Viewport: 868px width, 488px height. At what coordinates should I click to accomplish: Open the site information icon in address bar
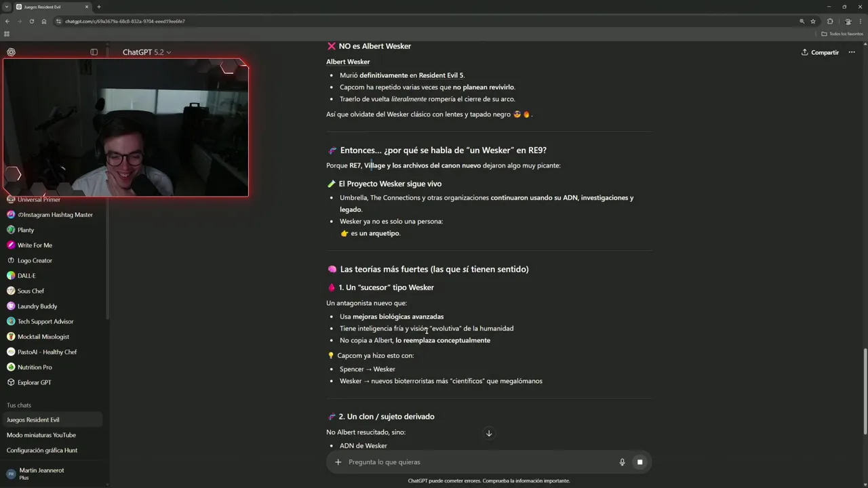[x=60, y=21]
